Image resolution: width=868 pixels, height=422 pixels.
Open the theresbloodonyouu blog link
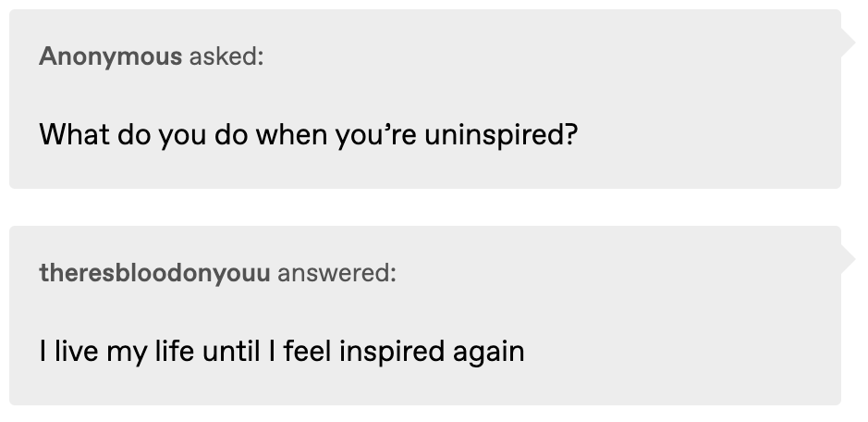[x=154, y=273]
